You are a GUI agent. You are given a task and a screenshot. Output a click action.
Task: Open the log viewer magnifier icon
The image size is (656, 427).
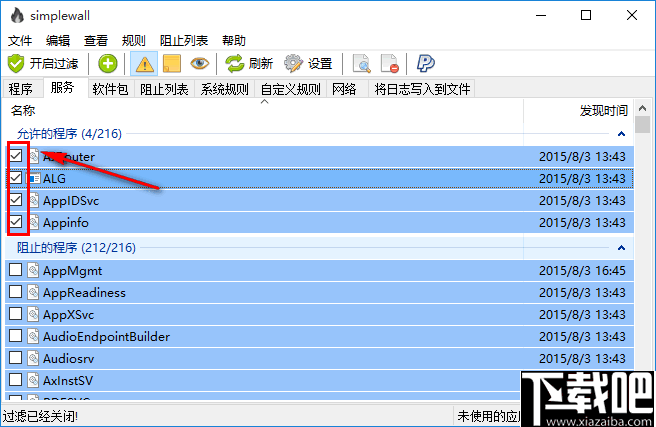pos(361,64)
